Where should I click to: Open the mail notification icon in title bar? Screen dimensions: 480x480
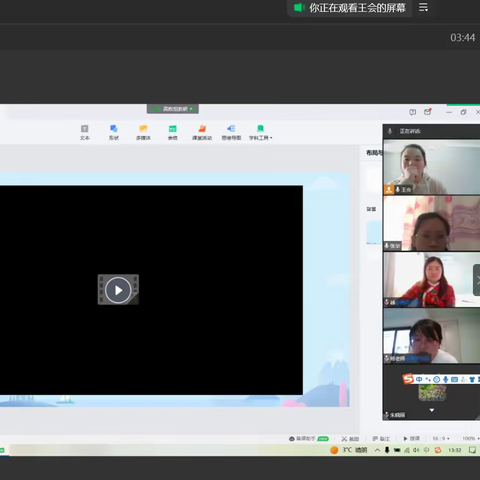coord(428,112)
